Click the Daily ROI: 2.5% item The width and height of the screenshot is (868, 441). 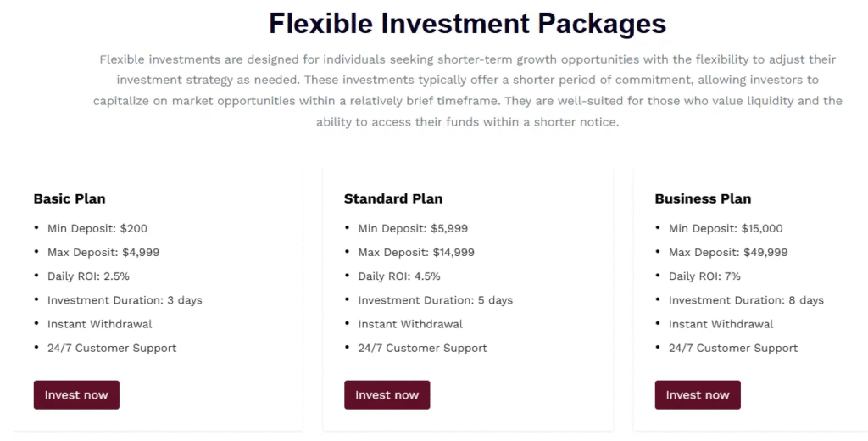tap(88, 276)
